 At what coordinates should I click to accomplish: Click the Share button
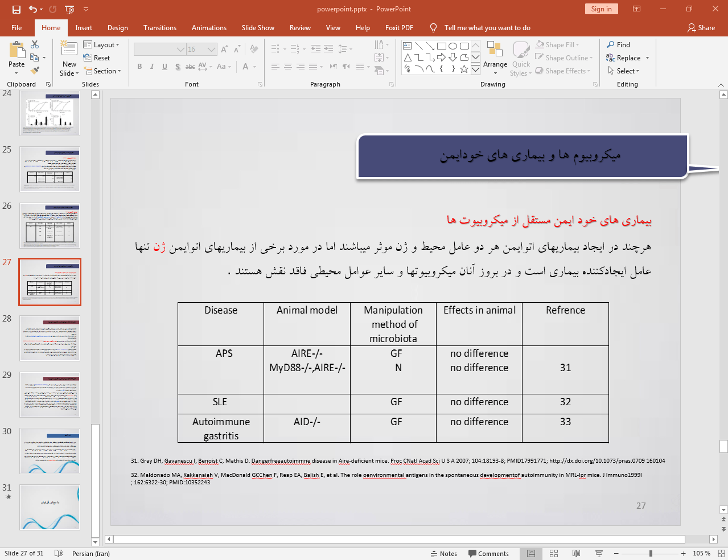click(701, 28)
